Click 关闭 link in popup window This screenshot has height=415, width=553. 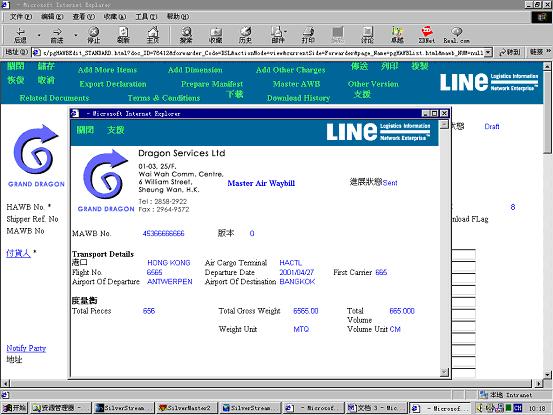[x=85, y=130]
